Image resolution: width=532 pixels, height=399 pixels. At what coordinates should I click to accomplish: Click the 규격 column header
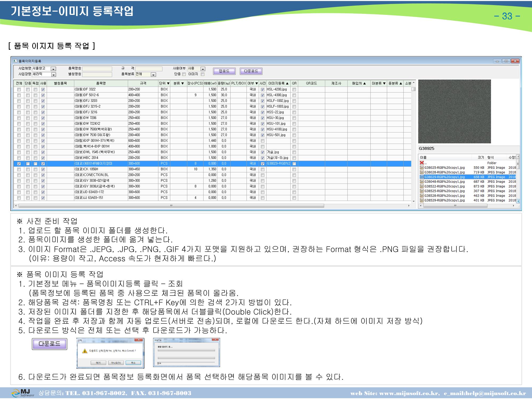click(x=143, y=84)
